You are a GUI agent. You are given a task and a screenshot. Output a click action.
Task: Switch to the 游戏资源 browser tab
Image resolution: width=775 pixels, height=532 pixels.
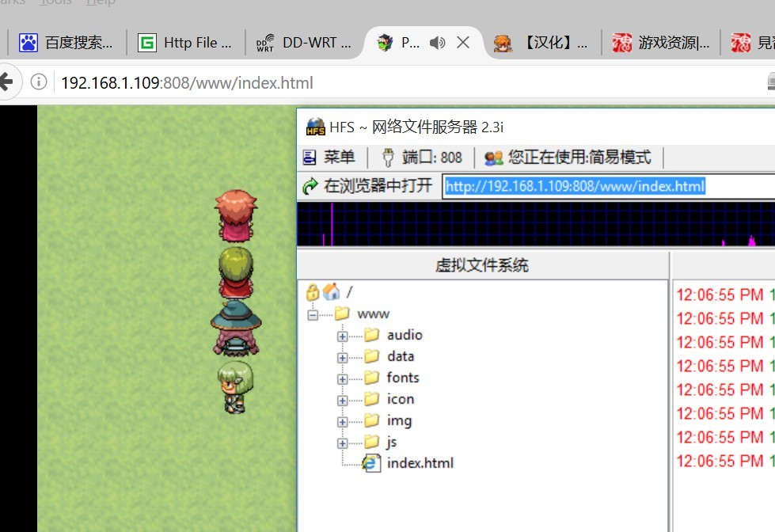coord(661,43)
